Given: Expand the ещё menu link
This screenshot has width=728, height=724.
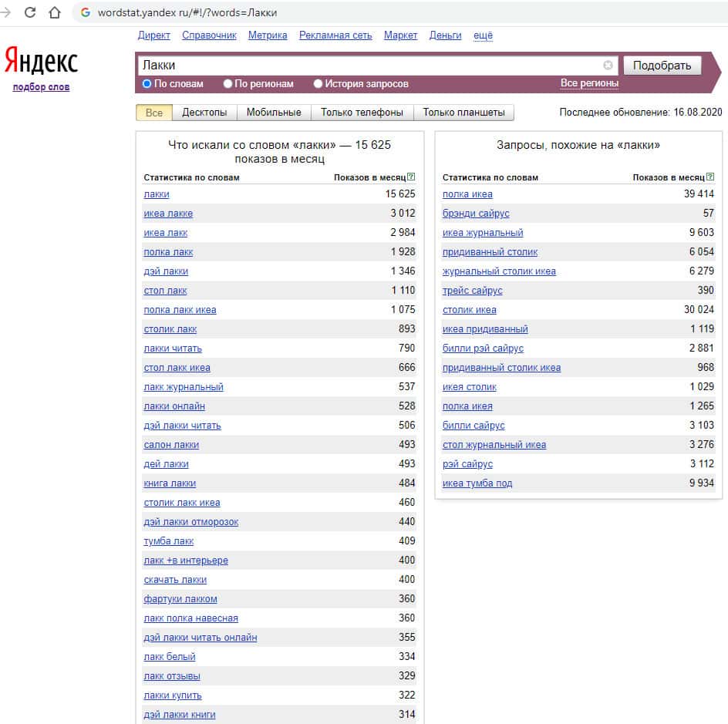Looking at the screenshot, I should [483, 35].
